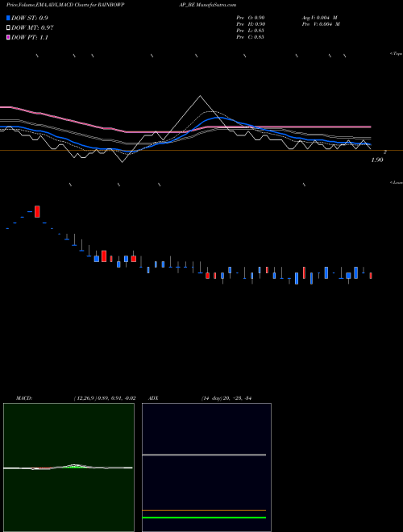Open the dark blue ADX chart panel
The height and width of the screenshot is (532, 403).
pyautogui.click(x=206, y=468)
